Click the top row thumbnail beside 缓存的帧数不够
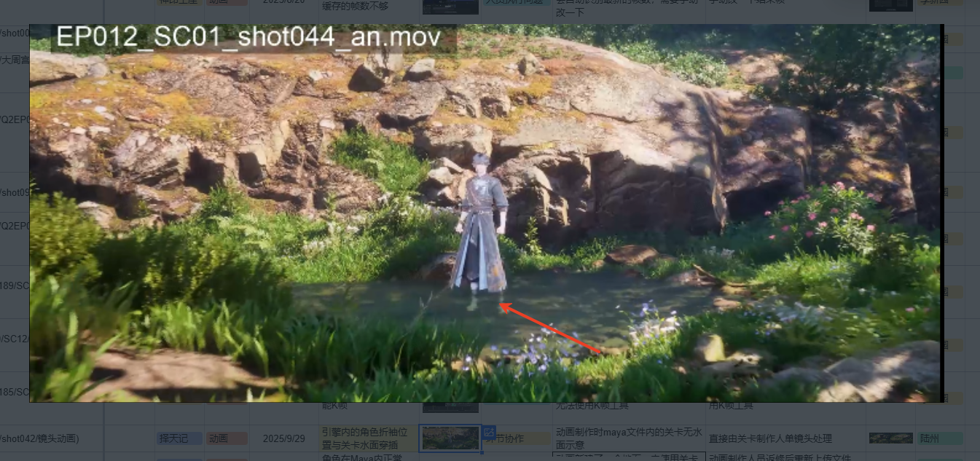The image size is (980, 461). pos(450,7)
